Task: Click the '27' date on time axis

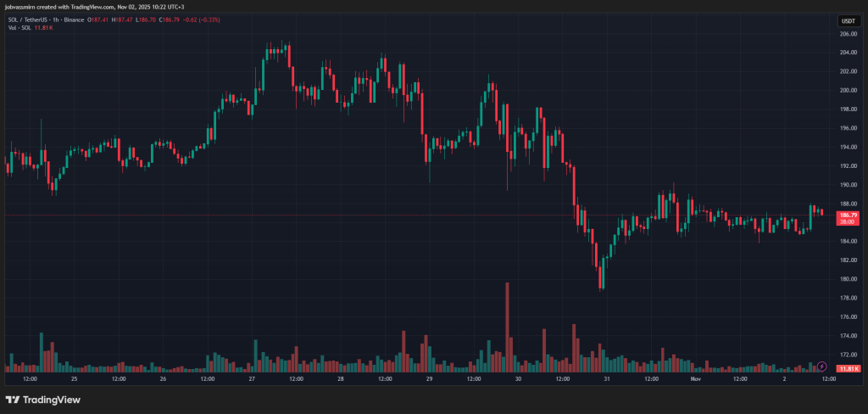Action: point(252,379)
